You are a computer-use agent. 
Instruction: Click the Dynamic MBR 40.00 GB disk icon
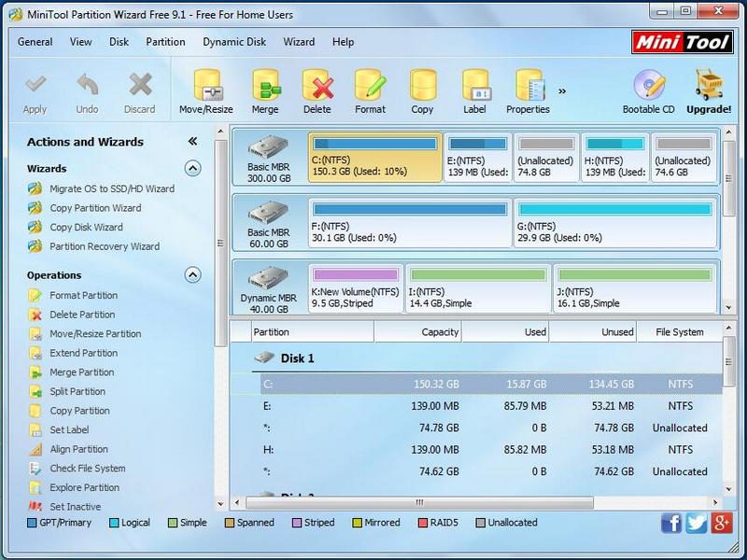(268, 278)
